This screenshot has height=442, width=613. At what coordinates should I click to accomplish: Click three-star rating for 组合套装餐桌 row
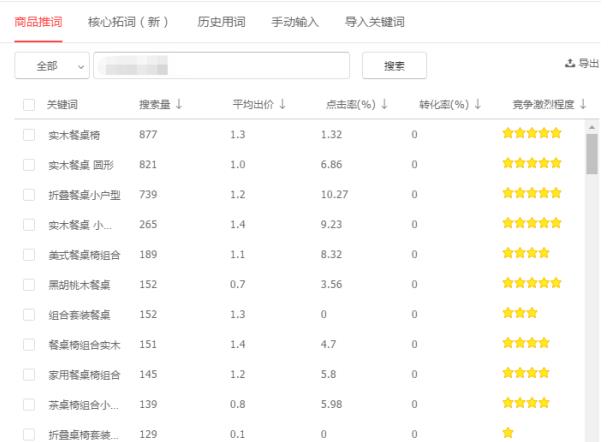[519, 314]
